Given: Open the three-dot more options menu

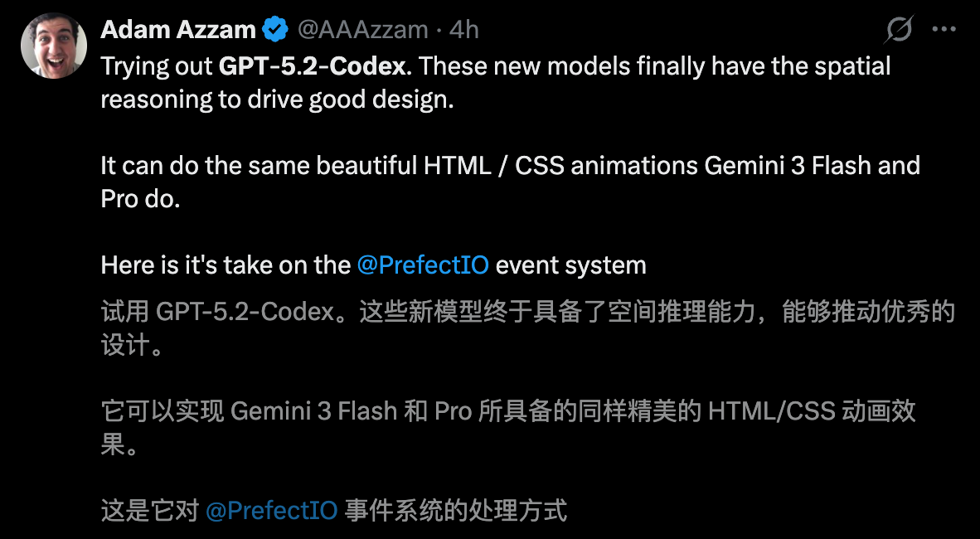Looking at the screenshot, I should (x=944, y=30).
